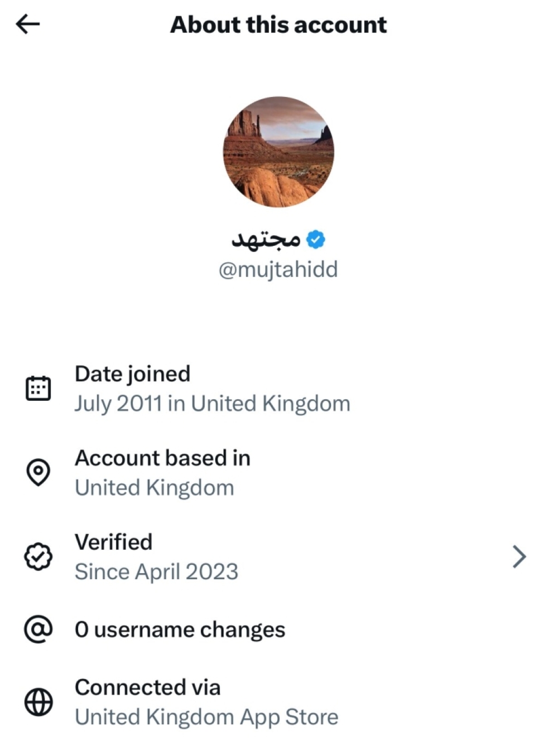558x756 pixels.
Task: Click the location pin icon
Action: click(x=38, y=472)
